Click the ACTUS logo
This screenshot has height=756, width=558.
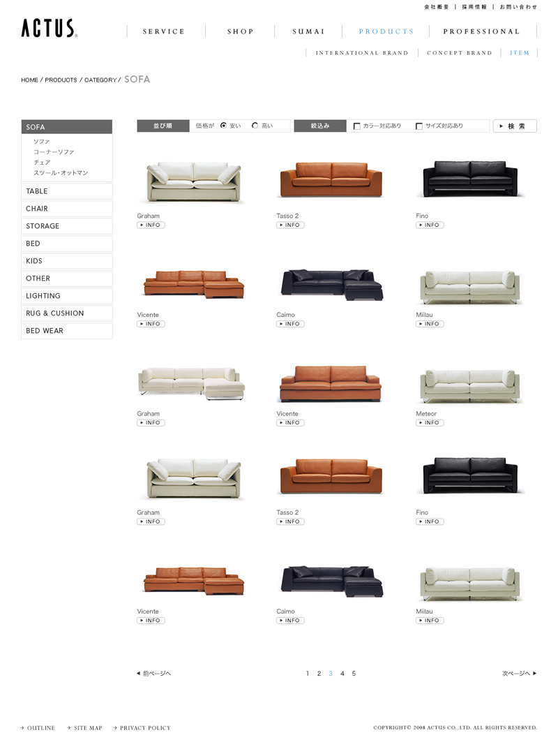point(49,28)
